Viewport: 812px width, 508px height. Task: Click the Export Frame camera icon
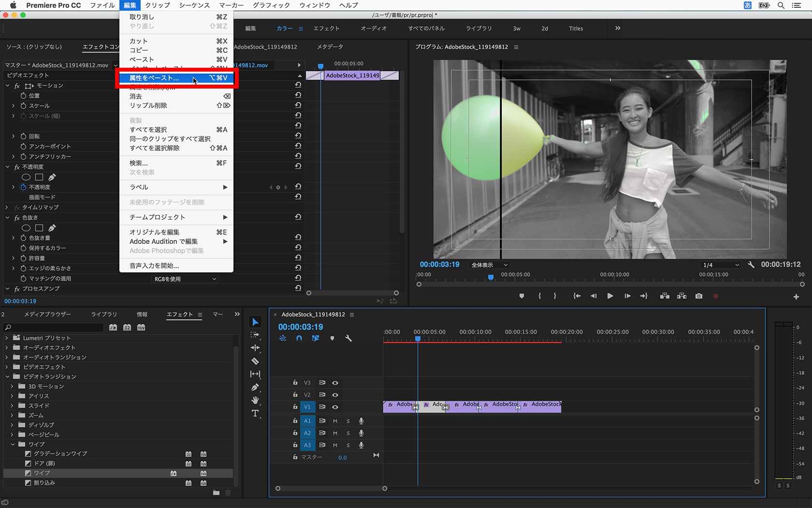point(698,296)
